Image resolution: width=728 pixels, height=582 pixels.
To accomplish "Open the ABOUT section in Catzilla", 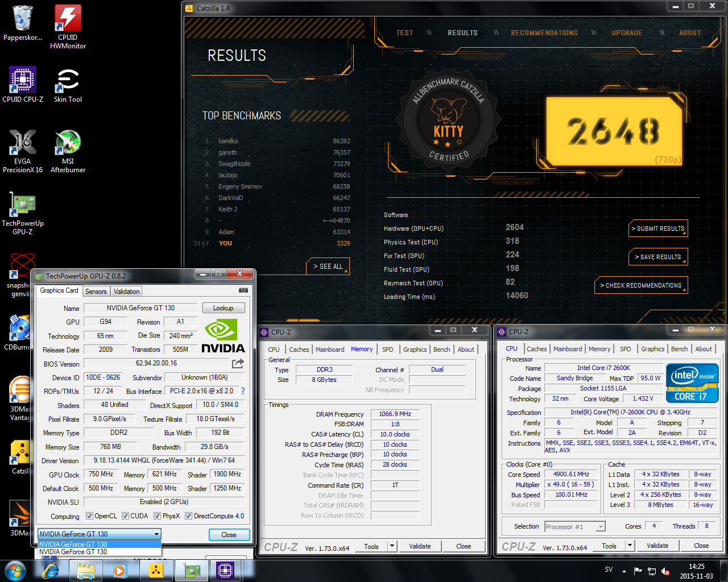I will point(690,33).
